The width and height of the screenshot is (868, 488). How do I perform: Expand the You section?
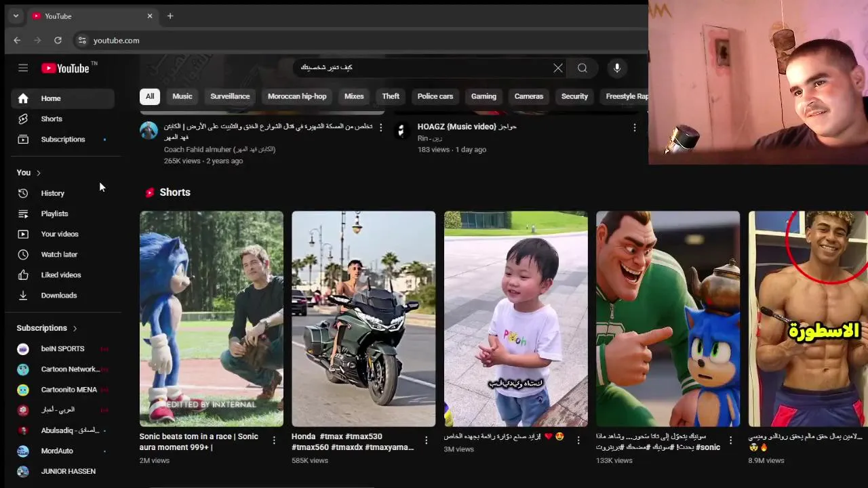(x=29, y=173)
